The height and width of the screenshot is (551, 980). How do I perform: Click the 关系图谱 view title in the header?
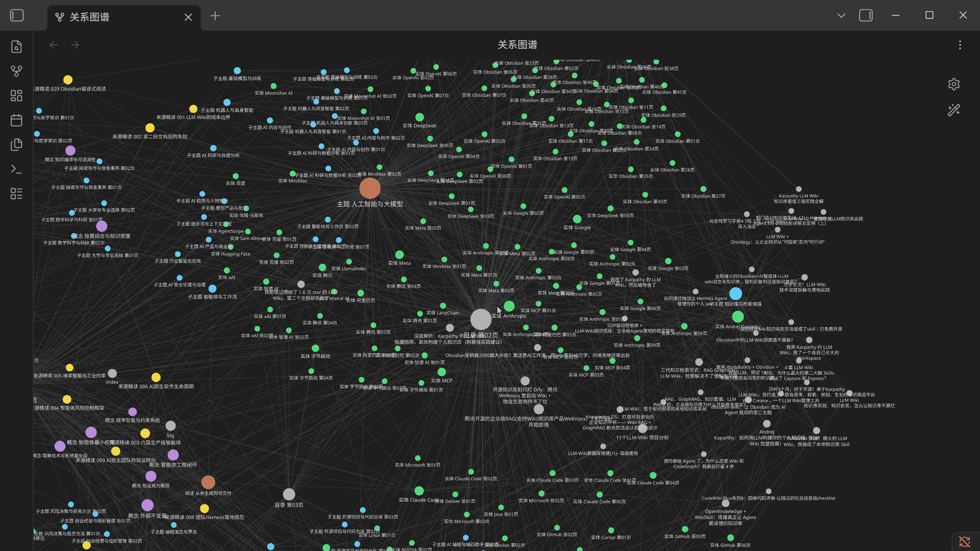[518, 45]
